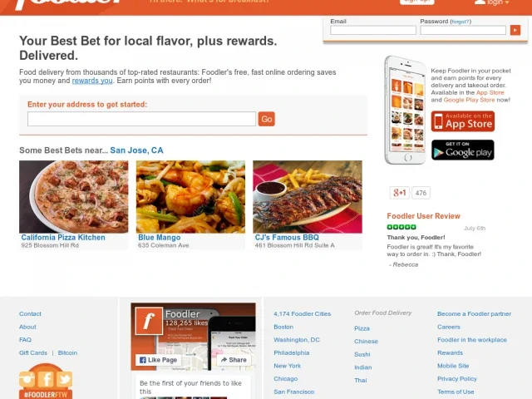Open Foodler's Facebook icon in footer

(x=46, y=379)
